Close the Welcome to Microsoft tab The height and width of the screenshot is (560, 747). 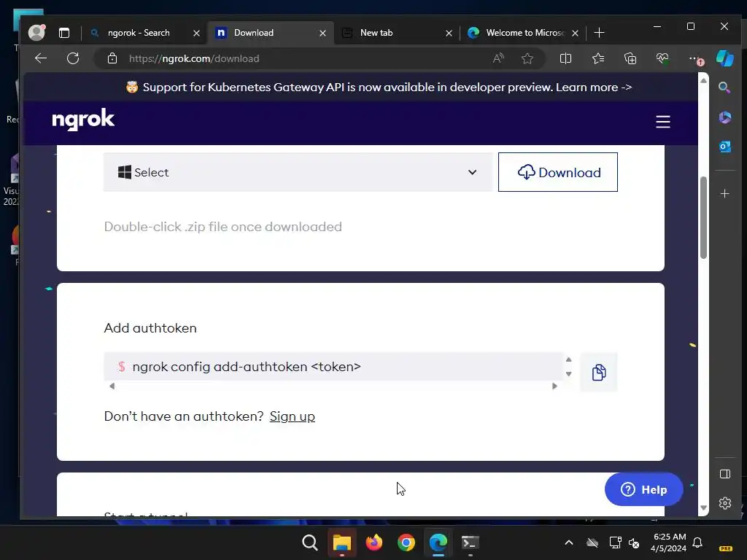tap(575, 33)
